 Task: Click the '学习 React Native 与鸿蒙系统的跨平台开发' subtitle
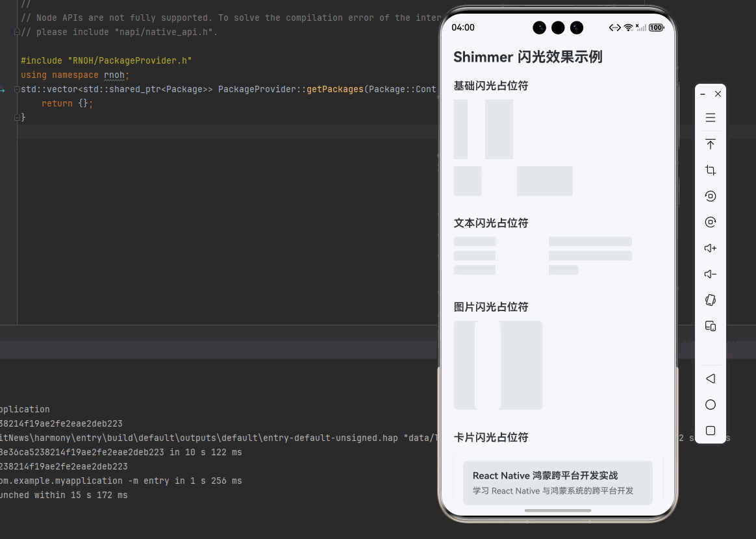[553, 491]
